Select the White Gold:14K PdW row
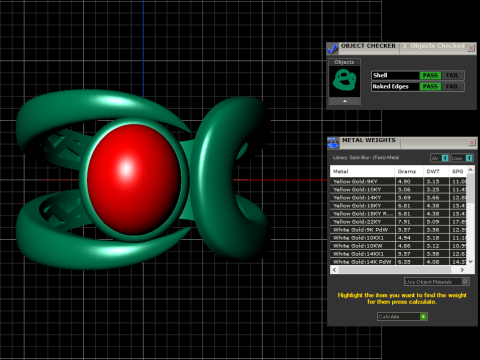 399,262
